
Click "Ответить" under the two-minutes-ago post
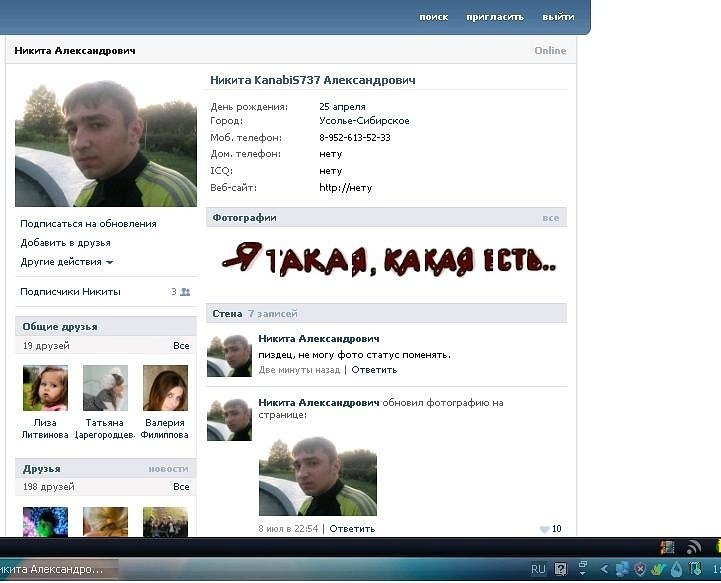tap(373, 370)
